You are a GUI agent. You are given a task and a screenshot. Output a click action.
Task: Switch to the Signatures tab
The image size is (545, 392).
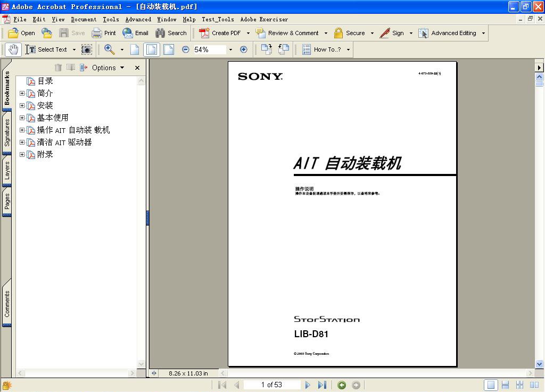coord(7,134)
